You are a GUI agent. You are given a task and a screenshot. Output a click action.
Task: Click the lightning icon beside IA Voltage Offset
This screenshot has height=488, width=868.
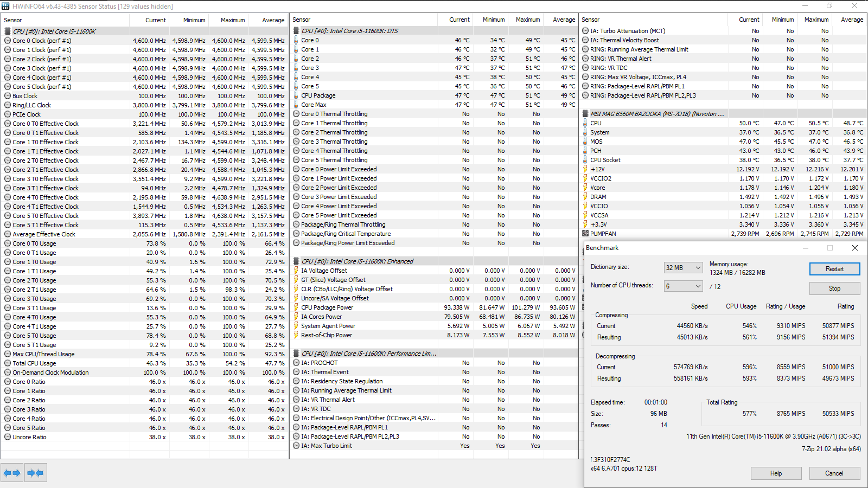pos(296,271)
